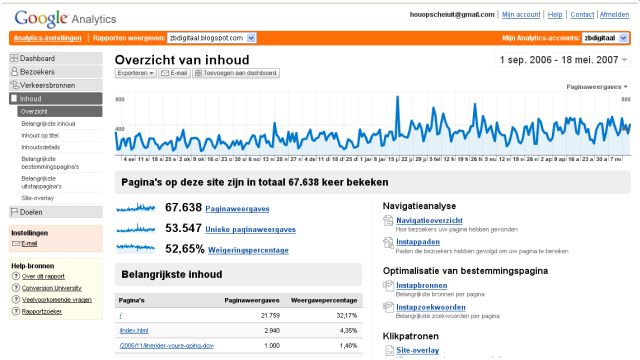Open the Doelen menu section
The image size is (640, 360).
56,212
